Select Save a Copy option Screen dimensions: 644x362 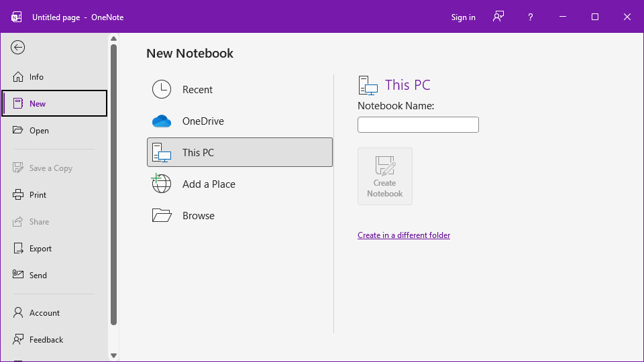coord(54,168)
